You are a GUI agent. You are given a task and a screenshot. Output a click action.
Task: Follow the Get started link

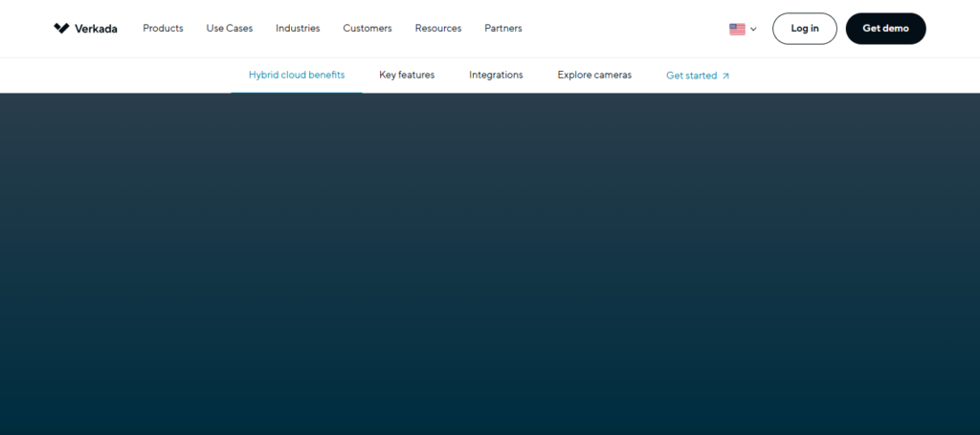[x=698, y=76]
